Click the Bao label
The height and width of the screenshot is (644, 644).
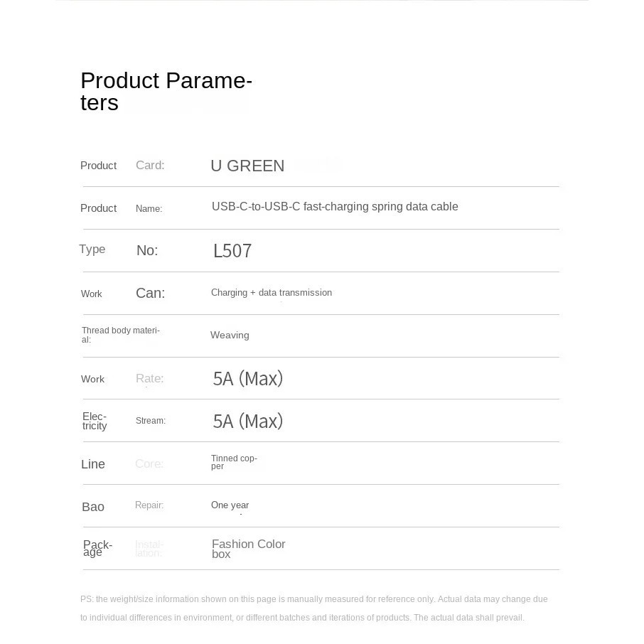93,507
